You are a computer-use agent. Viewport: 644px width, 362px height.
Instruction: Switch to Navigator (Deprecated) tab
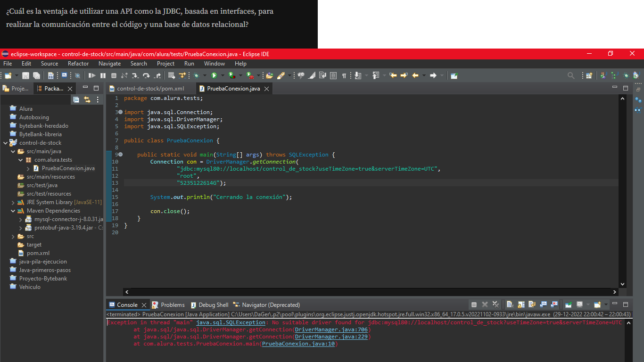pos(266,305)
